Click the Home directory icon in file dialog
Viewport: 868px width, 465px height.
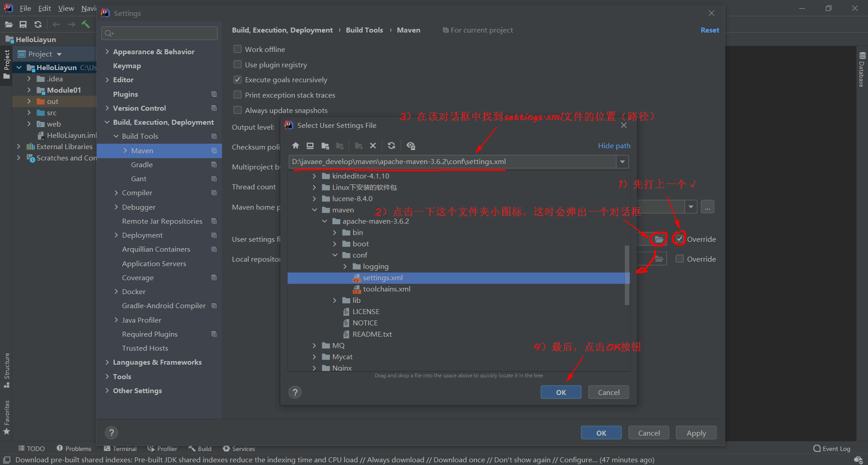(296, 146)
